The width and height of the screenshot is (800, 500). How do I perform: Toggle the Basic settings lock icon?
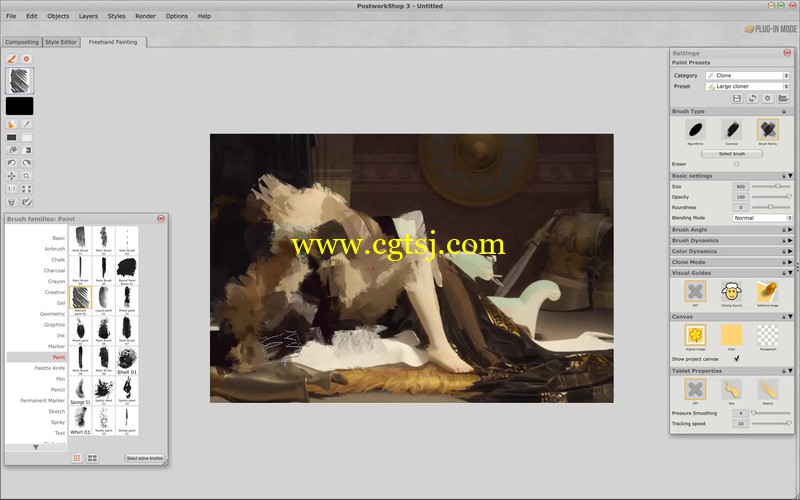[x=784, y=176]
